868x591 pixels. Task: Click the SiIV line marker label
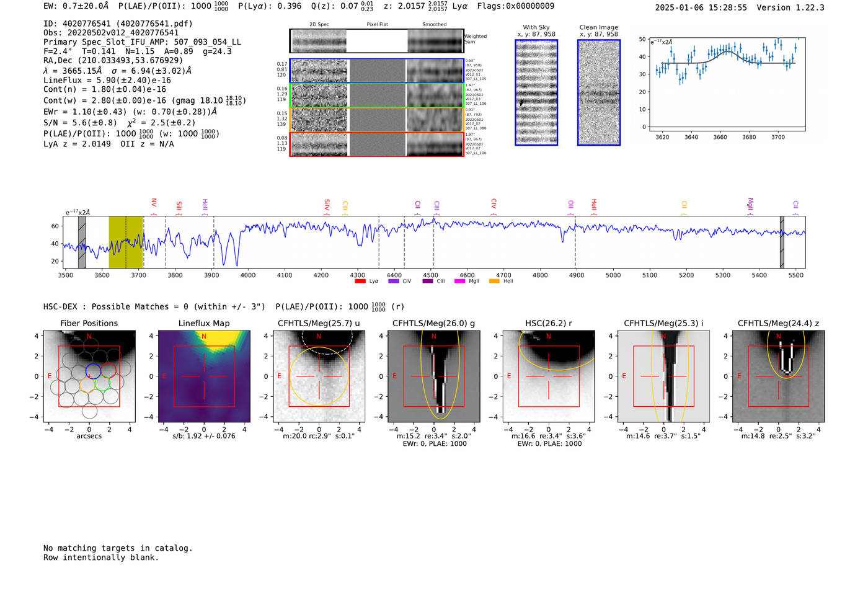click(327, 205)
